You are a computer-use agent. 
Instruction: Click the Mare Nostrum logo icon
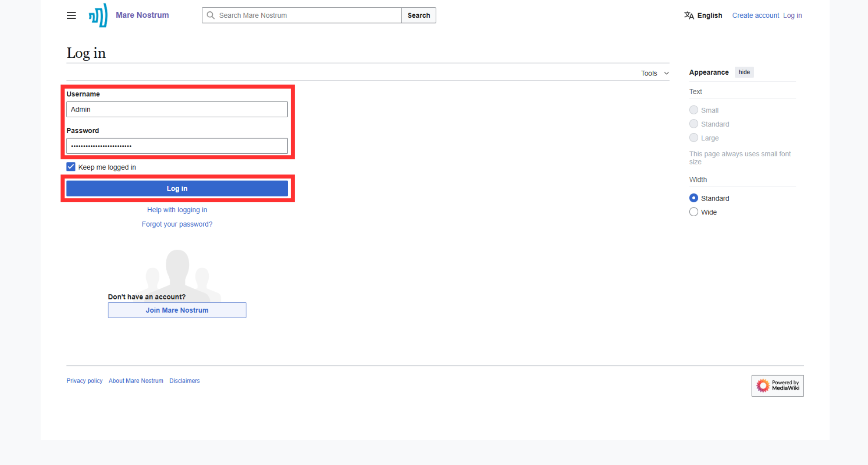(x=98, y=15)
